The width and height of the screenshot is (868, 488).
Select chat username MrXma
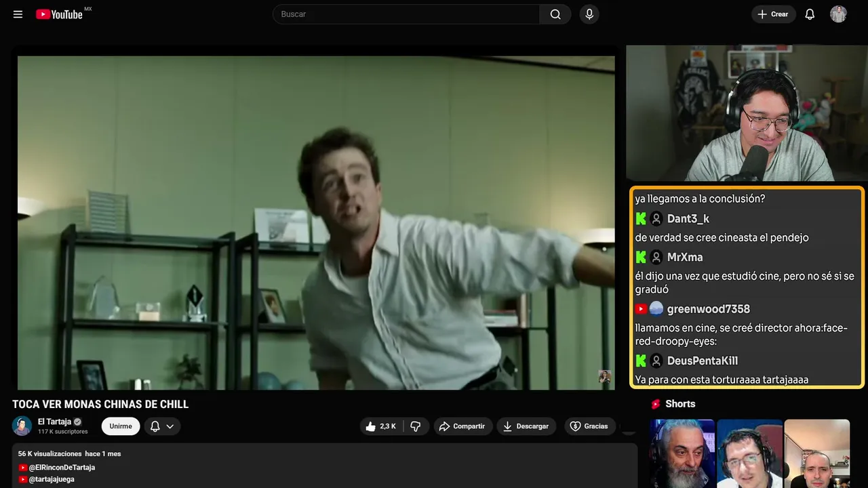[x=685, y=258]
